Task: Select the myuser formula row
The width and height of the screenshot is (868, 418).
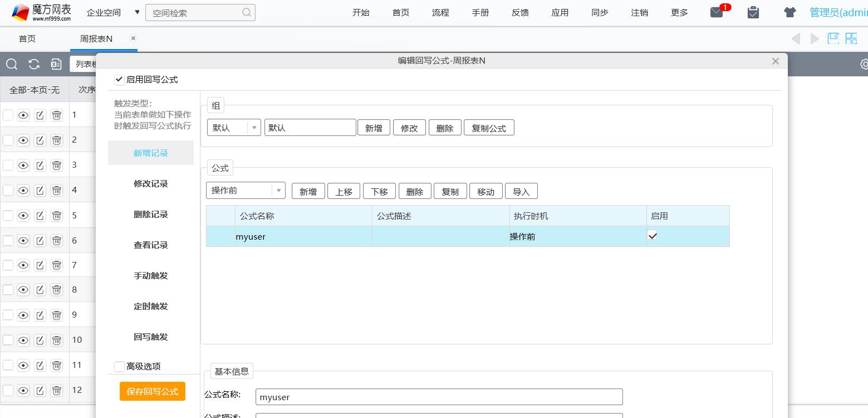Action: pyautogui.click(x=468, y=236)
